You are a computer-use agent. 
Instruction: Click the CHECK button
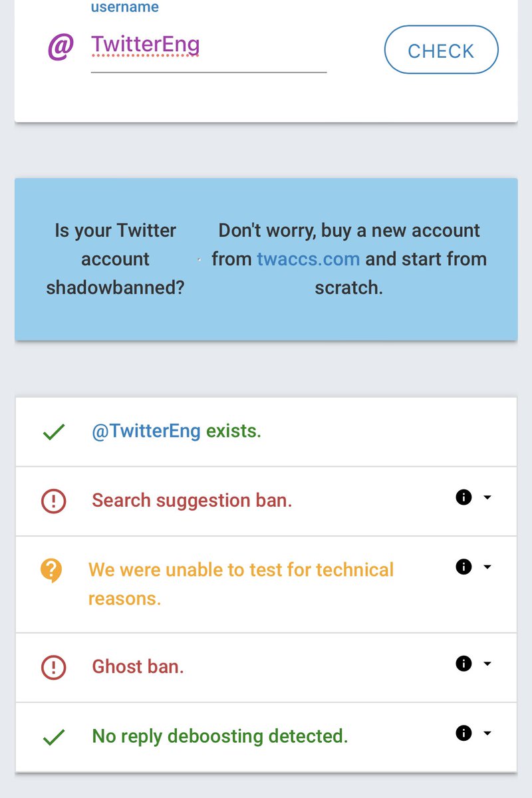pos(441,49)
